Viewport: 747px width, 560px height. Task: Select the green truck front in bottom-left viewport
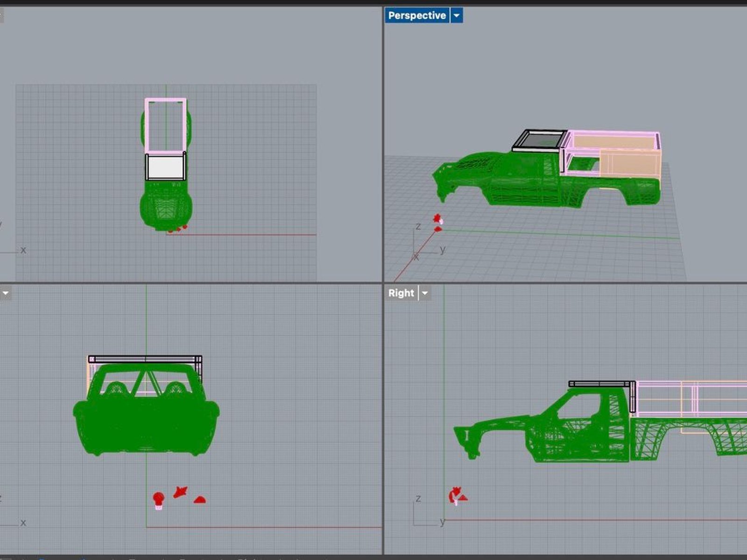146,425
